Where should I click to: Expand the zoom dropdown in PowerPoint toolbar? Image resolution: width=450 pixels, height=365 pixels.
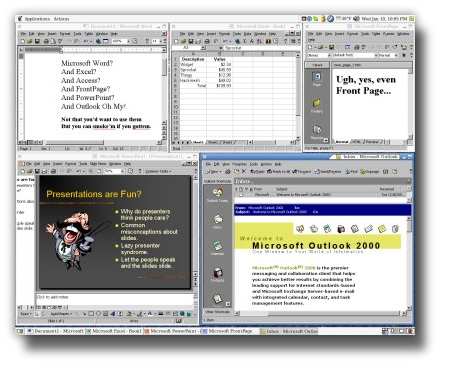pyautogui.click(x=122, y=171)
